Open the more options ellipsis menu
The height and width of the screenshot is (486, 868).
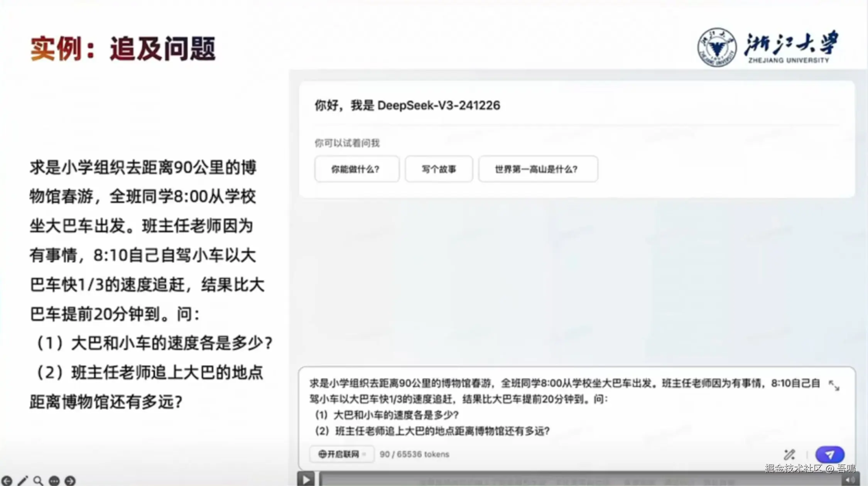[54, 481]
